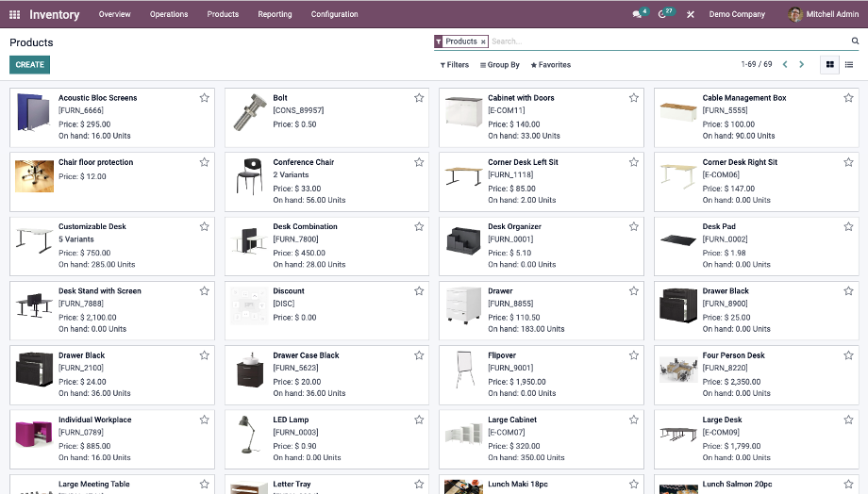The width and height of the screenshot is (868, 494).
Task: Favorite the Flipover product
Action: tap(634, 355)
